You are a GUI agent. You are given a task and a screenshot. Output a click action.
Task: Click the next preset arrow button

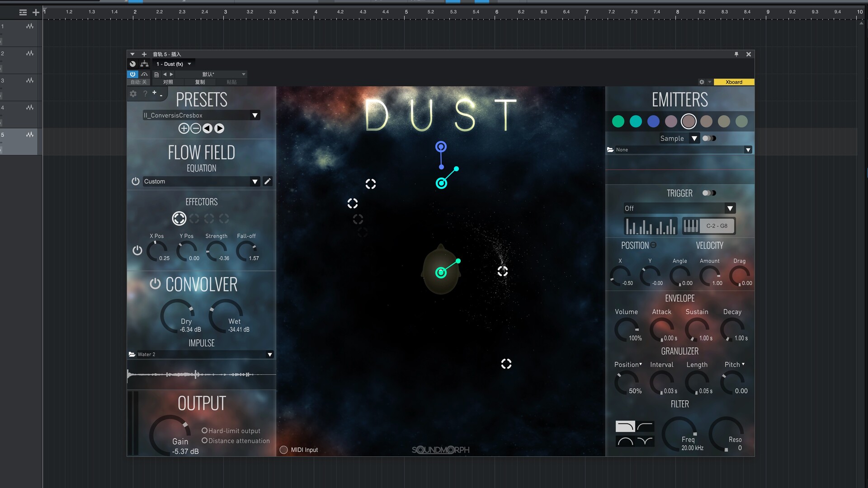[219, 128]
